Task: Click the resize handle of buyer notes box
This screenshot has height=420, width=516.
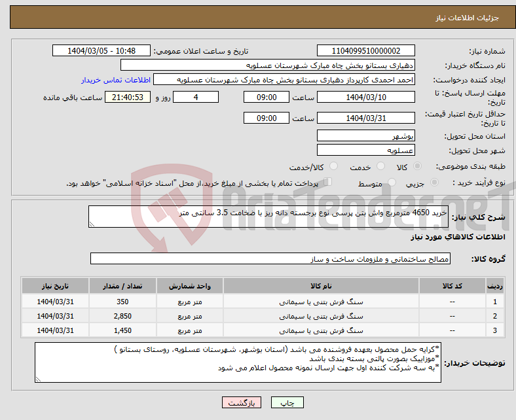Action: 38,379
